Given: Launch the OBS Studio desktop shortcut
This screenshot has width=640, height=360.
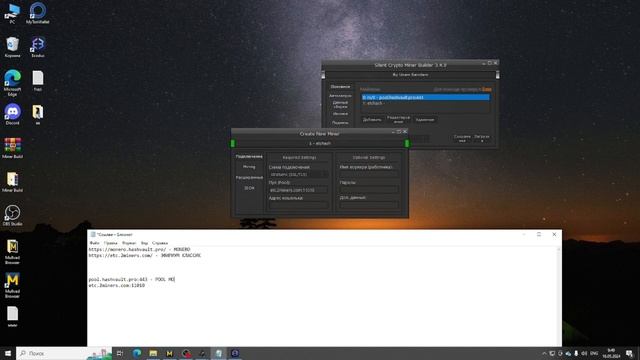Looking at the screenshot, I should [12, 215].
